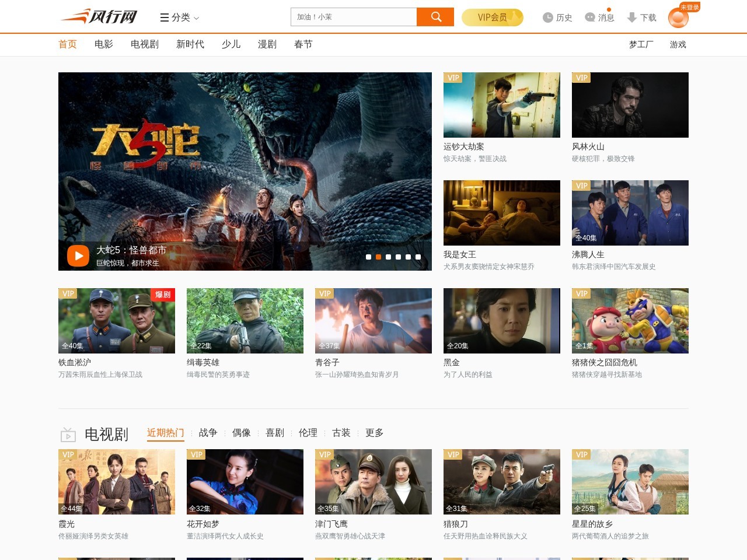Go to the 少儿 kids section
The image size is (747, 560).
click(231, 44)
